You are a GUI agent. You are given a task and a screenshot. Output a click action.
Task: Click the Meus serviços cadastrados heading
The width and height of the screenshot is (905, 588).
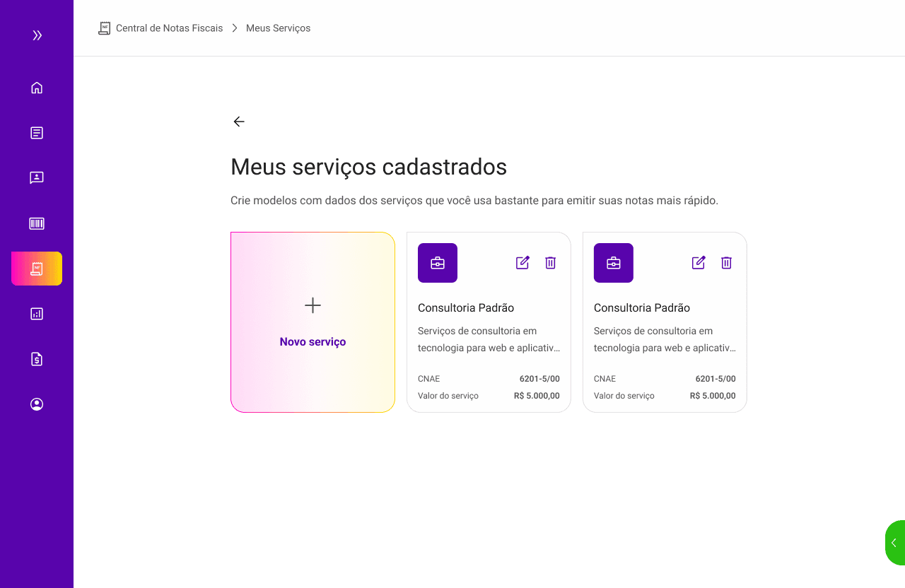pyautogui.click(x=369, y=167)
